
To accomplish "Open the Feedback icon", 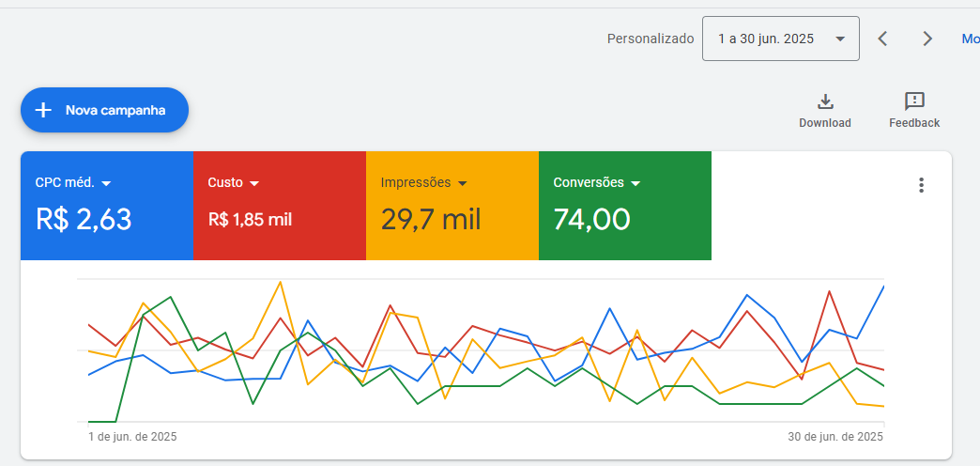I will click(914, 101).
